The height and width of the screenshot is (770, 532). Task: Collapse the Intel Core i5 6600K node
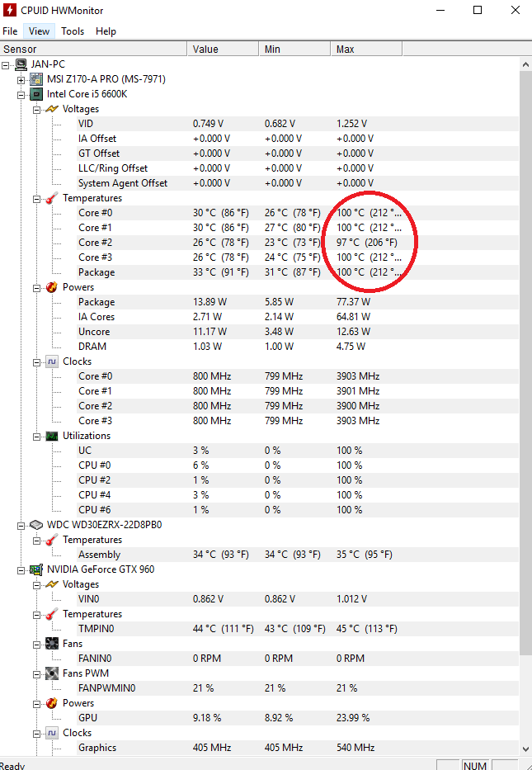(x=21, y=95)
